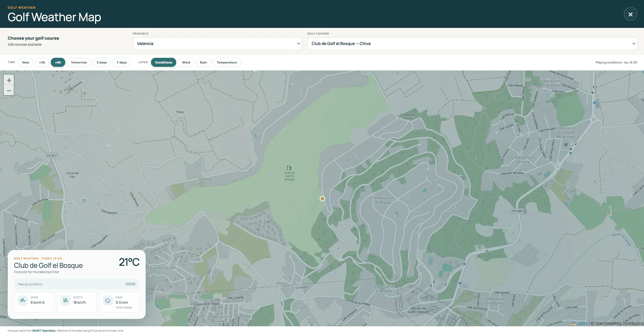The width and height of the screenshot is (644, 333).
Task: Select the Tomorrow time option
Action: click(x=79, y=63)
